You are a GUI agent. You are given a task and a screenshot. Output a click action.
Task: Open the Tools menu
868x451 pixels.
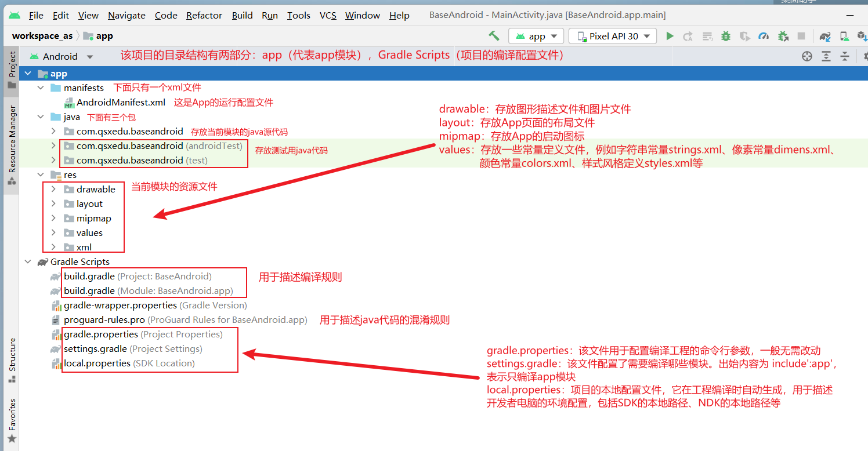tap(299, 16)
